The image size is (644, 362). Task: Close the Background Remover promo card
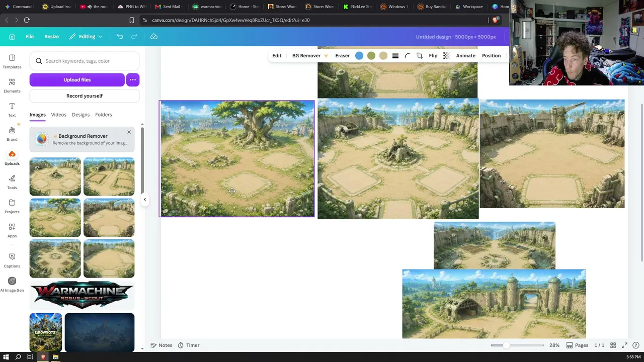(x=129, y=132)
